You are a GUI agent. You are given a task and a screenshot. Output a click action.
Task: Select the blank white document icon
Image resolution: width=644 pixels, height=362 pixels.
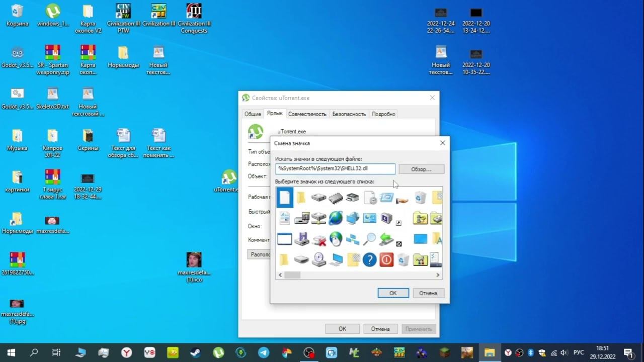coord(285,198)
